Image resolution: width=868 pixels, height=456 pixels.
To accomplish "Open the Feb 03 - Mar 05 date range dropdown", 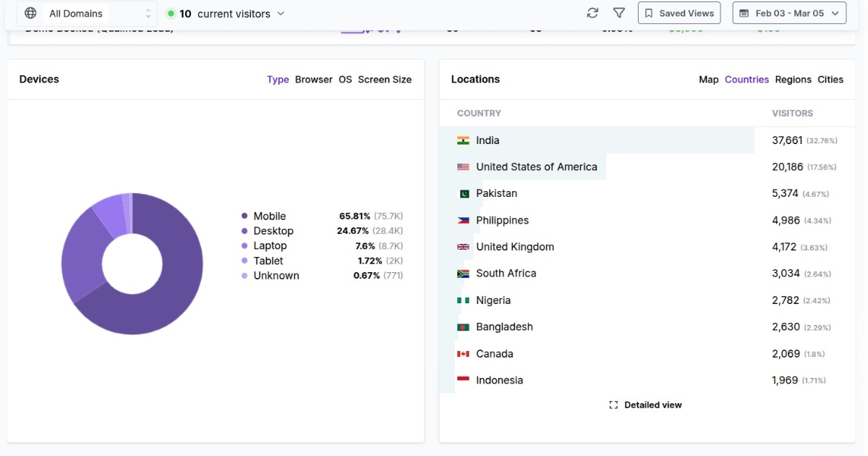I will (788, 12).
